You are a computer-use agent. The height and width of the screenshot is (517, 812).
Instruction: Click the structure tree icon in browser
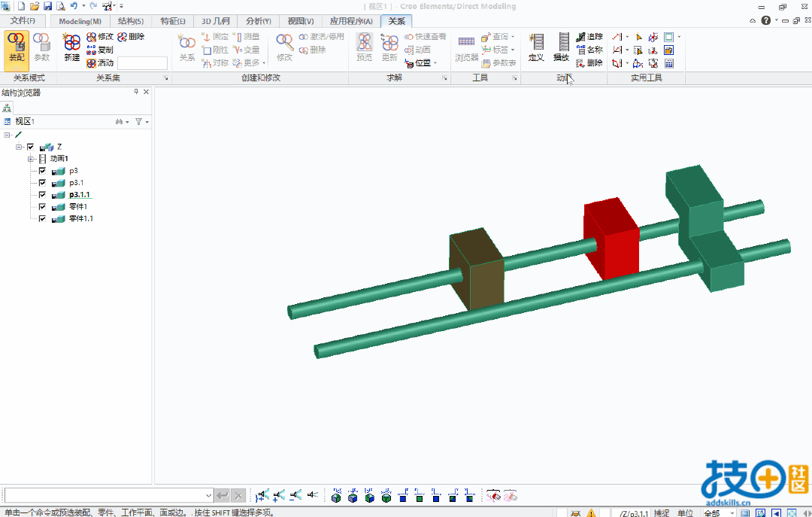tap(7, 108)
